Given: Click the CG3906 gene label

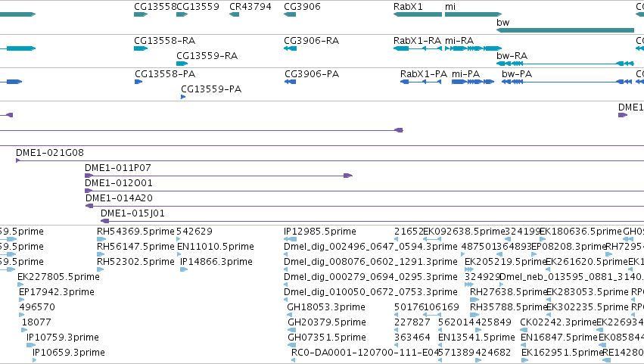Looking at the screenshot, I should click(x=302, y=7).
